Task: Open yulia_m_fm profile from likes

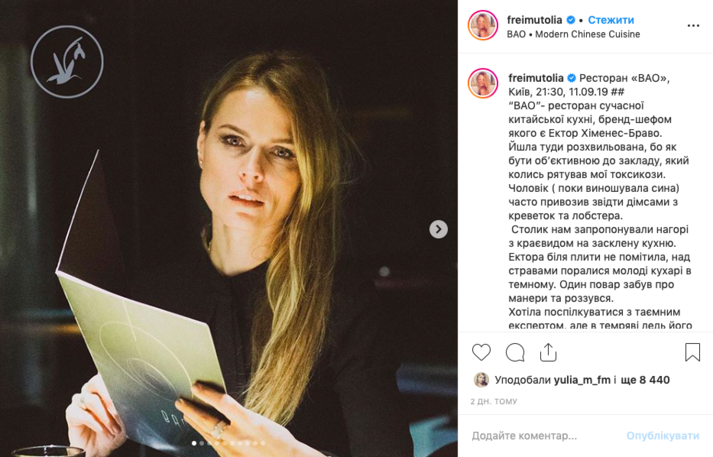Action: click(582, 380)
